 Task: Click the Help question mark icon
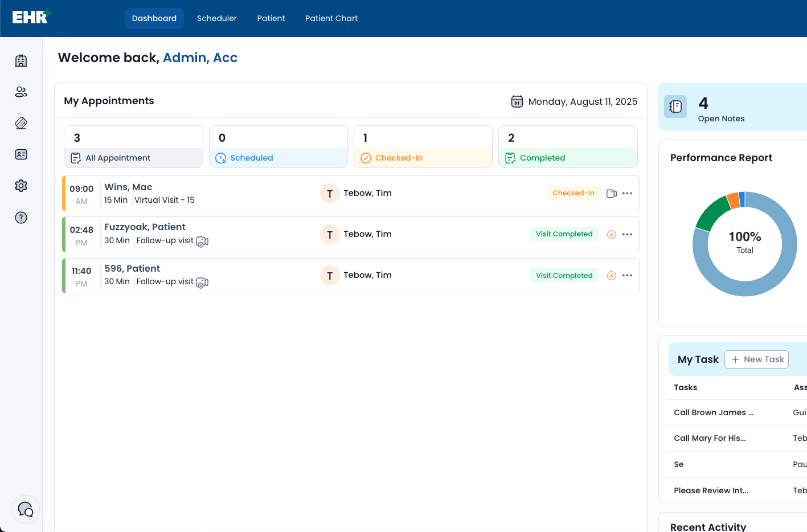click(x=21, y=217)
